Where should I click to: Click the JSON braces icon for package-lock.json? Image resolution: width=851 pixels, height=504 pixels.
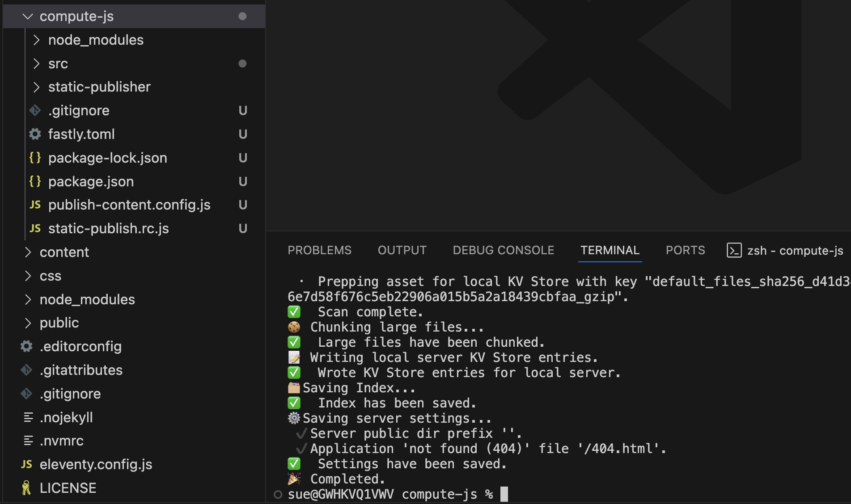(35, 158)
